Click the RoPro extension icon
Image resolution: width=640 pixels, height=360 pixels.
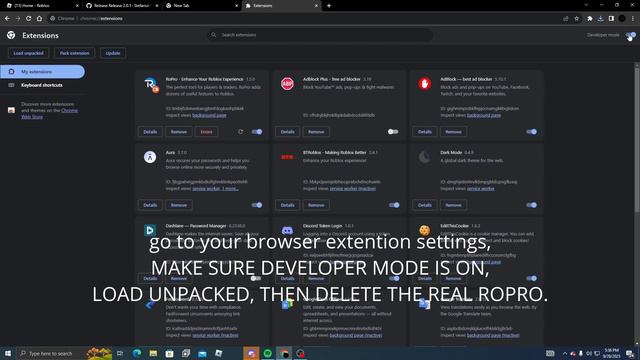tap(151, 84)
